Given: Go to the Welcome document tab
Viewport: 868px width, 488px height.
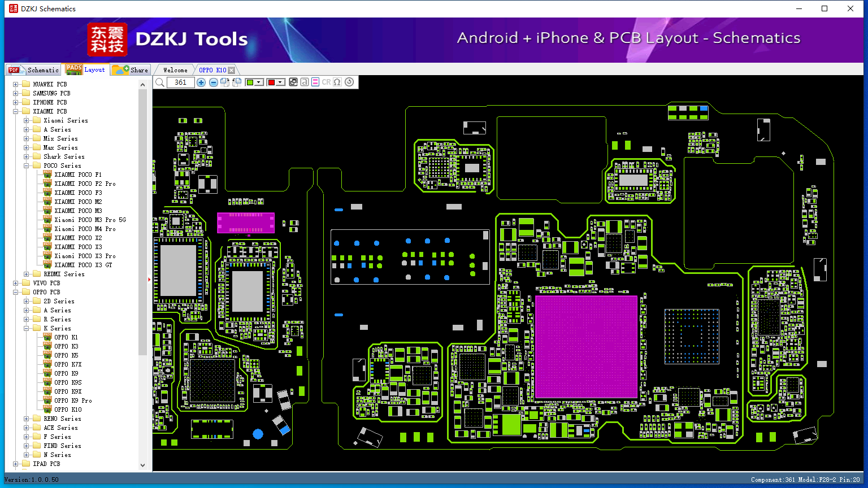Looking at the screenshot, I should [x=175, y=70].
